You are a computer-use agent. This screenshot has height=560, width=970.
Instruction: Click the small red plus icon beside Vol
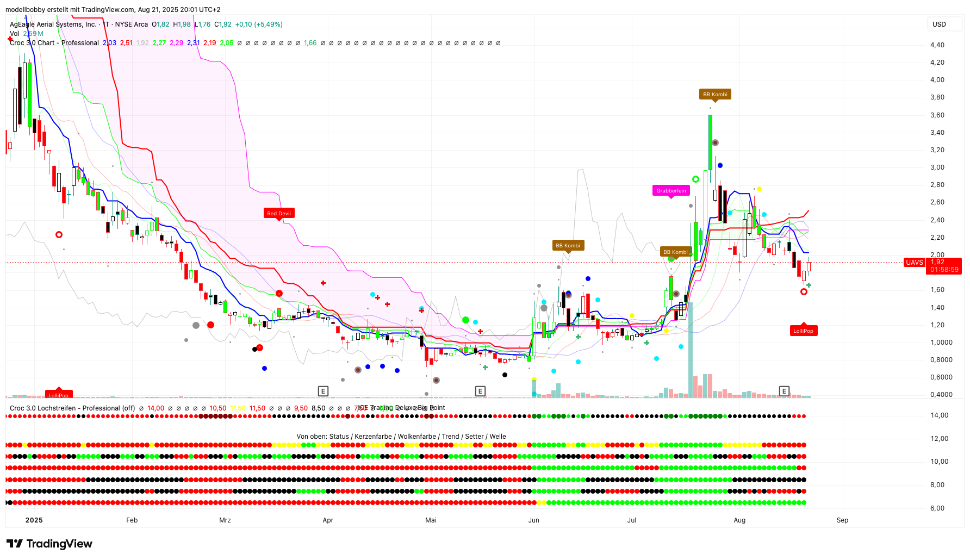click(x=10, y=39)
